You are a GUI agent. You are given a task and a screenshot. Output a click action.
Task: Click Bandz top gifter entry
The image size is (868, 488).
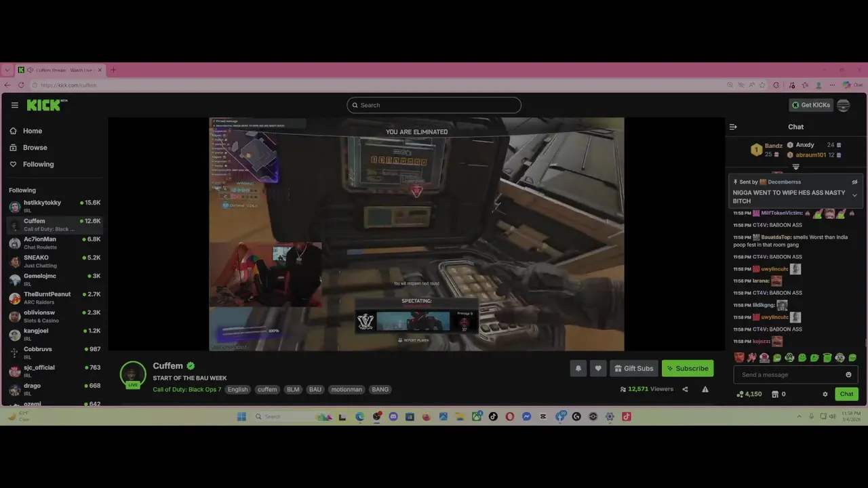pyautogui.click(x=766, y=149)
